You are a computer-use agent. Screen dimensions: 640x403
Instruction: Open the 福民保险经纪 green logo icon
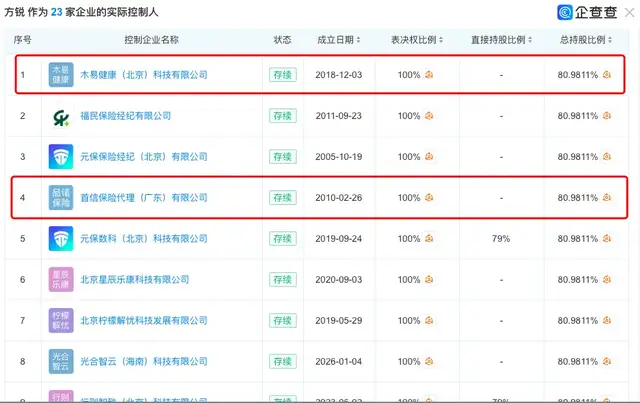(61, 116)
